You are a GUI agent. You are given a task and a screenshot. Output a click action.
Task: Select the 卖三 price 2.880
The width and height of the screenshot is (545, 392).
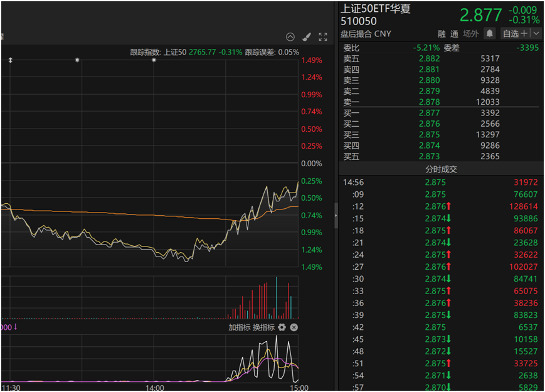tap(429, 80)
